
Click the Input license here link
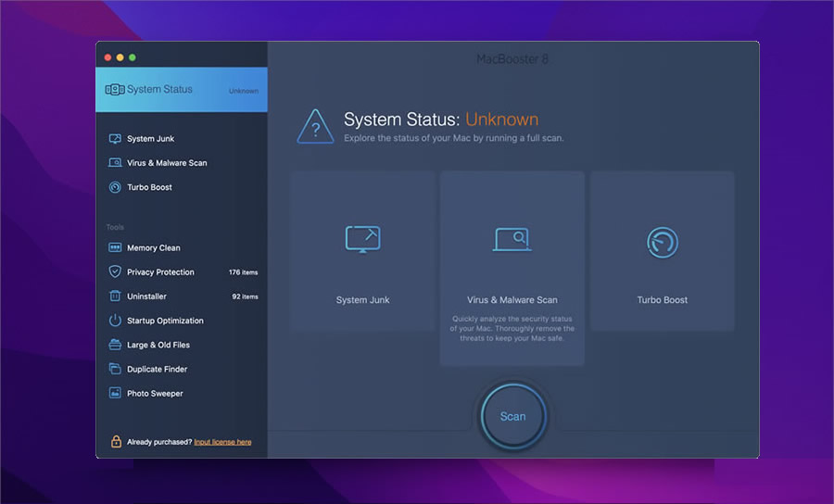[x=222, y=442]
